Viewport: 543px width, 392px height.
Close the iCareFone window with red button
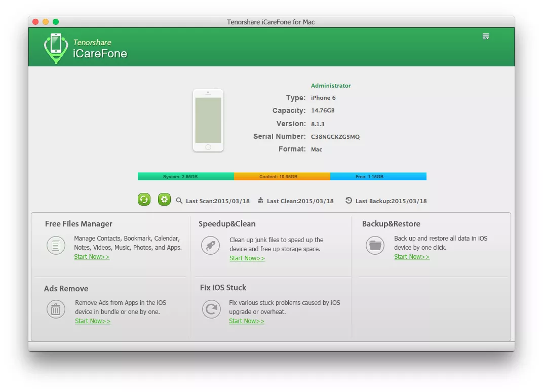click(x=35, y=22)
